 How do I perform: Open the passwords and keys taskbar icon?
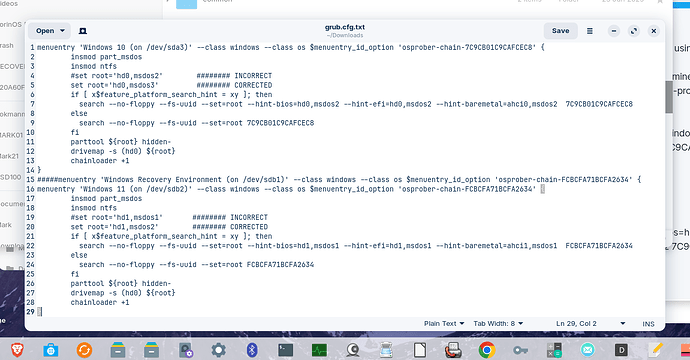tap(521, 350)
